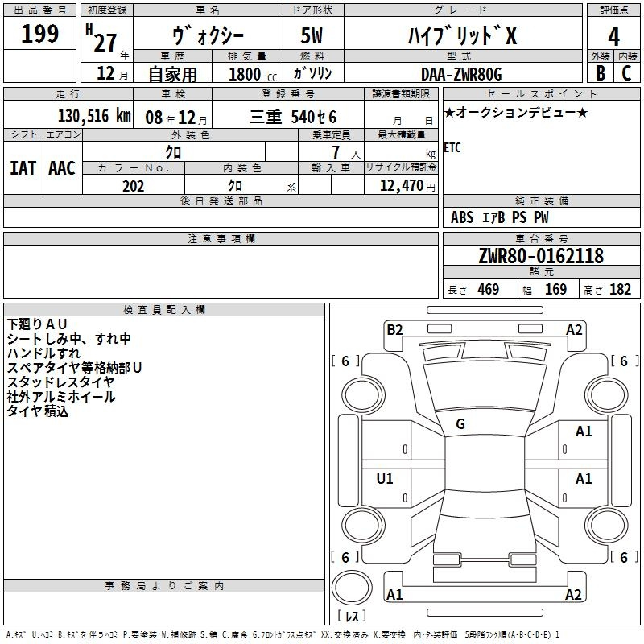644x644 pixels.
Task: Click the 社外アルミホイール inspector note line
Action: pos(61,397)
